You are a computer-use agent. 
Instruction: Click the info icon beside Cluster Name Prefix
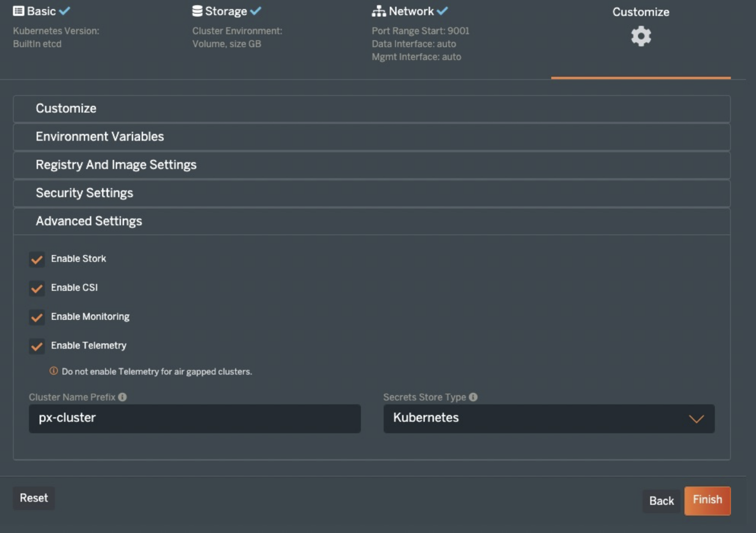(122, 397)
